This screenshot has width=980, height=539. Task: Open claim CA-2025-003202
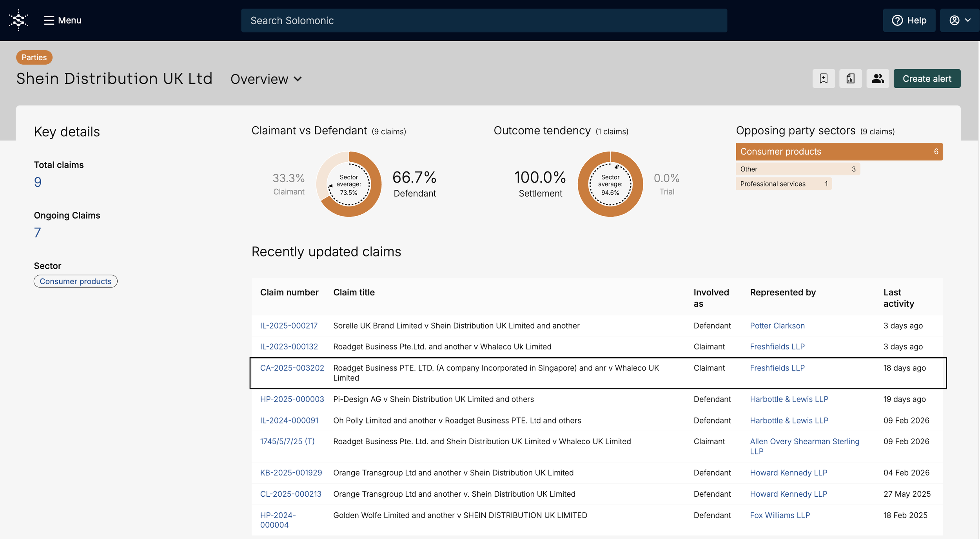pyautogui.click(x=292, y=368)
